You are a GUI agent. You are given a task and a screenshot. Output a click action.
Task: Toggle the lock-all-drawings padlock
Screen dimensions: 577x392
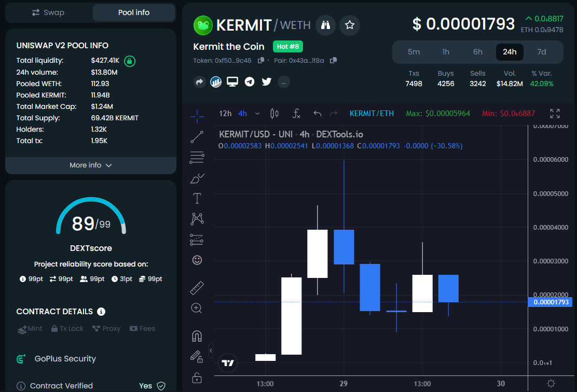point(197,377)
